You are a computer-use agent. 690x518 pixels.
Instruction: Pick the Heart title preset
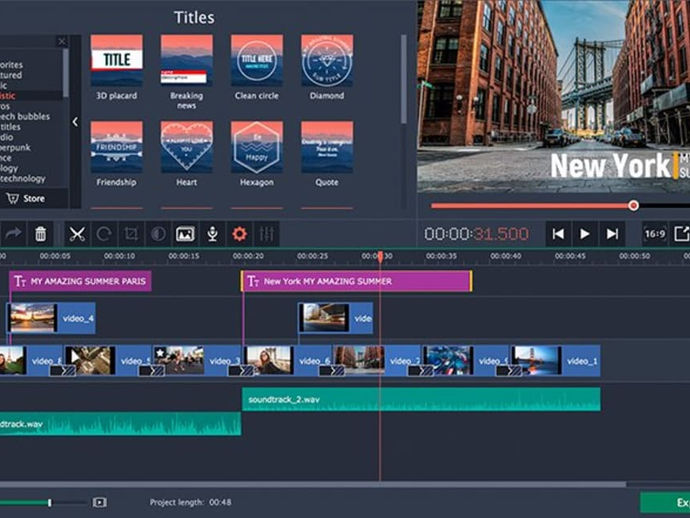187,147
